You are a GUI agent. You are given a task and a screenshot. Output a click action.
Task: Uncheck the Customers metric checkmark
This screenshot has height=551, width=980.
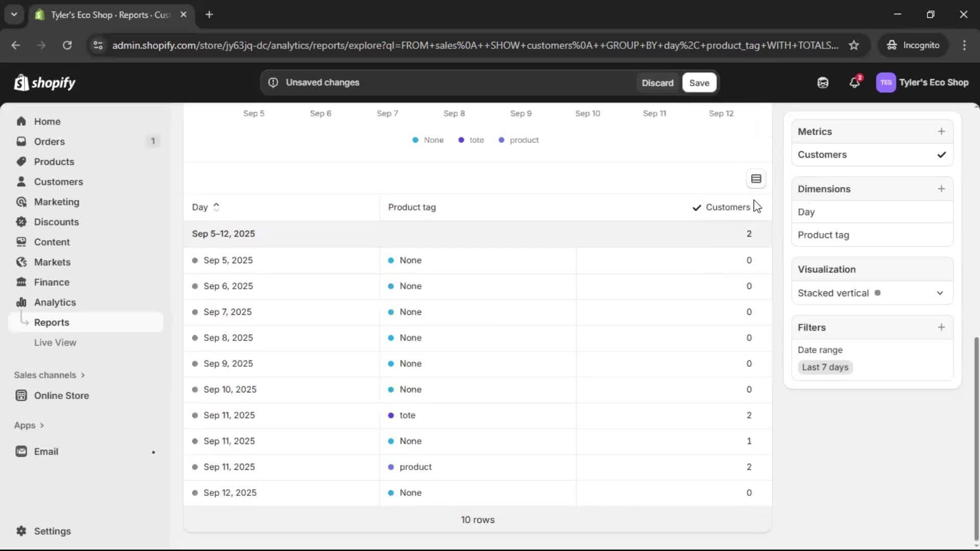point(942,155)
